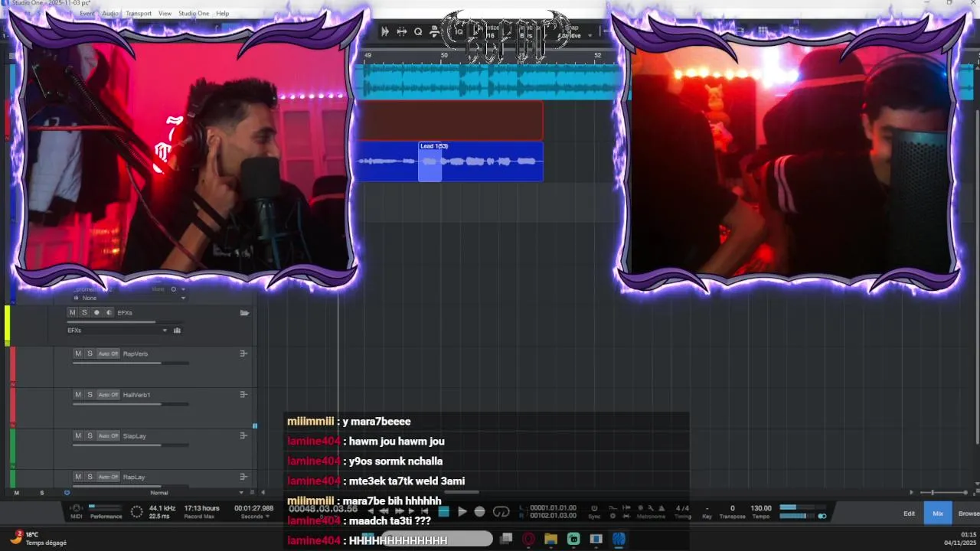Click the Q quantize toolbar icon

418,31
